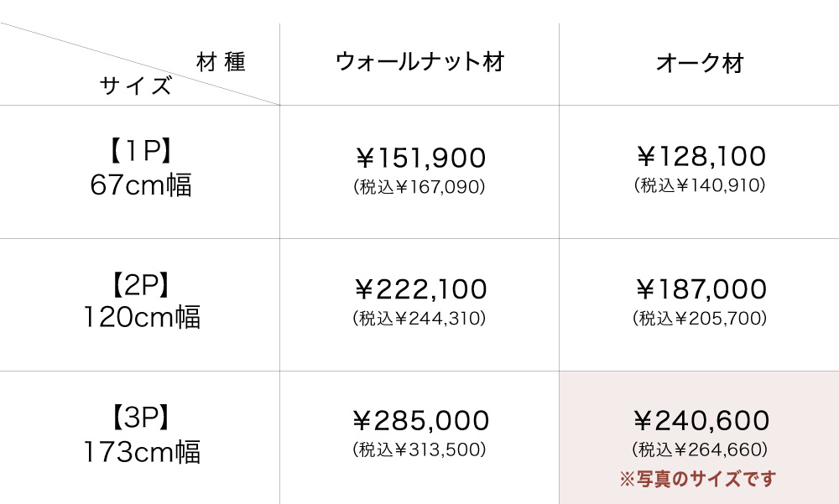The height and width of the screenshot is (504, 839).
Task: Select the ¥222,100 walnut price
Action: point(419,290)
